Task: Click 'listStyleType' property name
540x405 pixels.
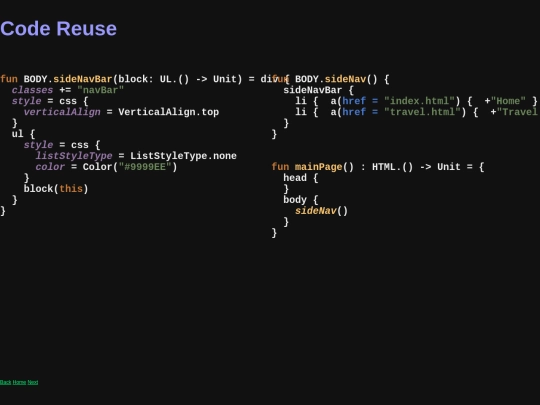Action: click(74, 156)
